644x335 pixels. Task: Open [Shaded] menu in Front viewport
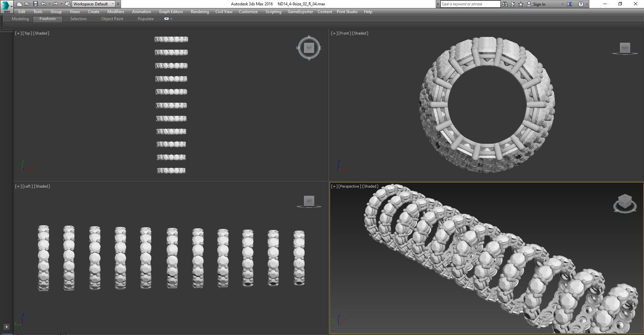360,33
